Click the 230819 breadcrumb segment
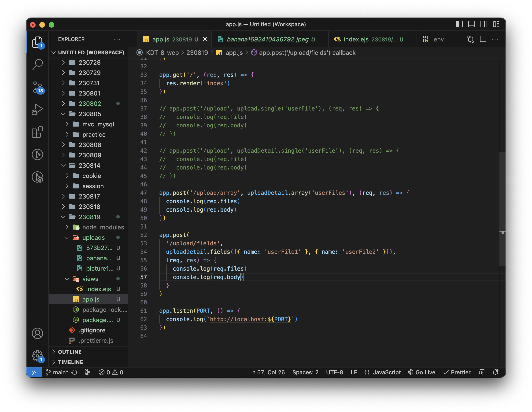Viewport: 532px width, 412px height. point(197,53)
